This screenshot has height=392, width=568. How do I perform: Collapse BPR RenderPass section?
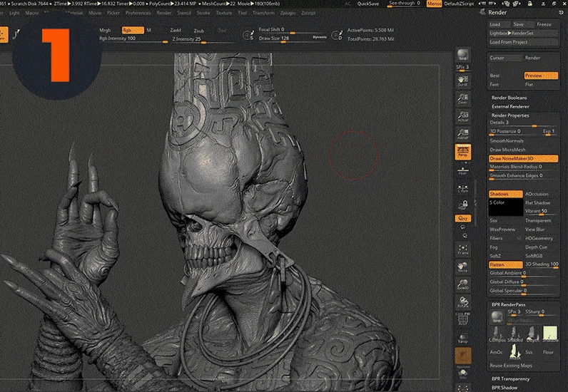point(510,305)
